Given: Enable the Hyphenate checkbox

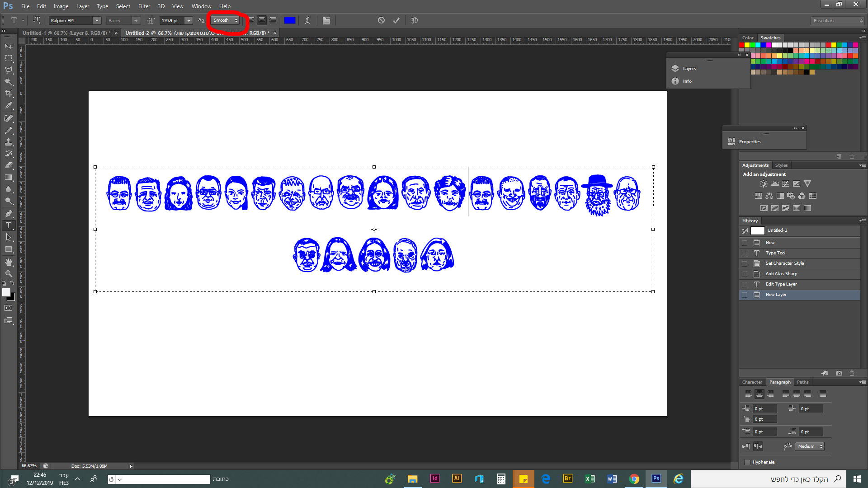Looking at the screenshot, I should (x=747, y=462).
